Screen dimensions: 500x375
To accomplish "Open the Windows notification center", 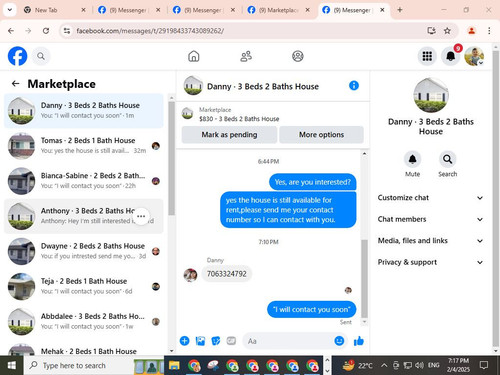I will point(484,365).
